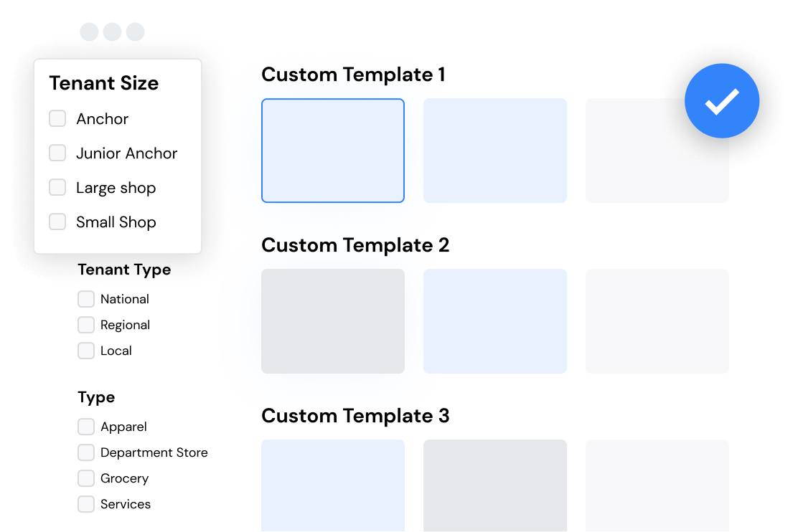Check the Anchor tenant size checkbox

click(x=57, y=119)
